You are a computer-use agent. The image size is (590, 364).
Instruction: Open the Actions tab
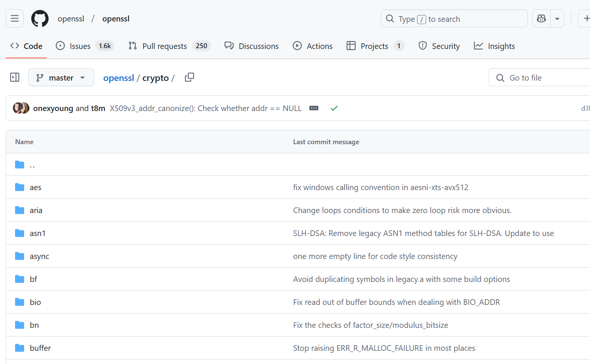coord(313,46)
